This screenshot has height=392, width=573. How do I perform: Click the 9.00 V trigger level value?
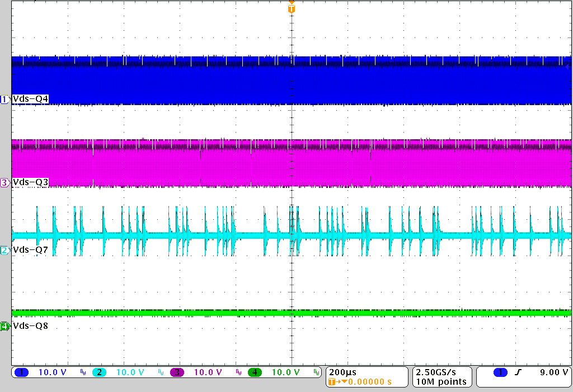(x=553, y=372)
